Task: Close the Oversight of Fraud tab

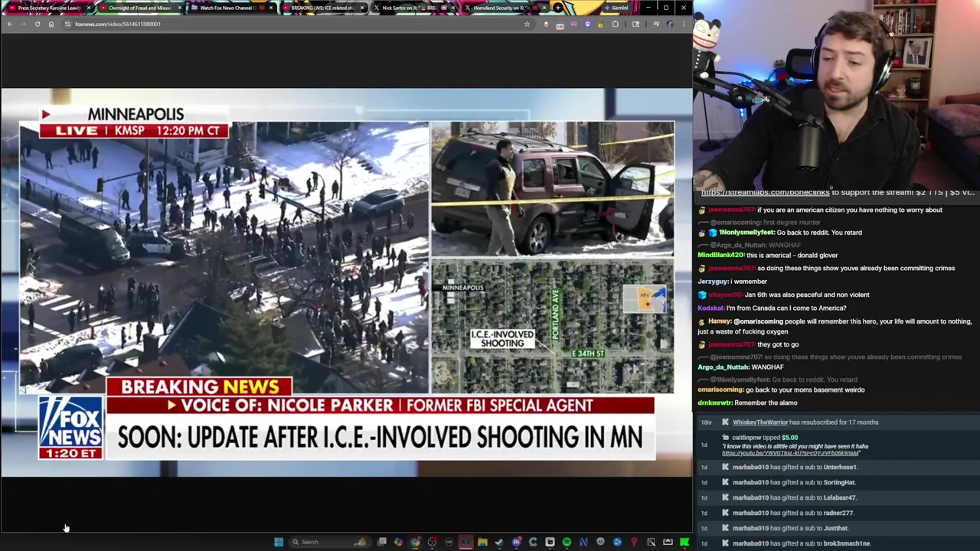Action: (180, 8)
